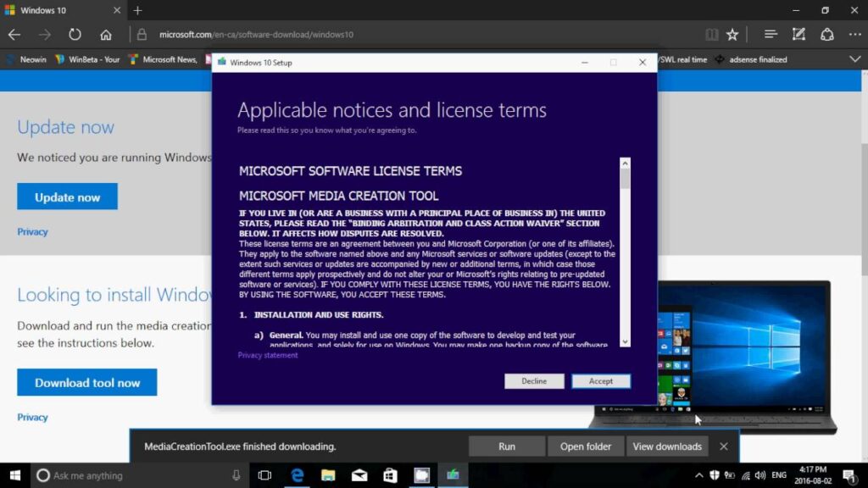Click the license text scrollbar thumb
Viewport: 868px width, 488px height.
coord(625,179)
